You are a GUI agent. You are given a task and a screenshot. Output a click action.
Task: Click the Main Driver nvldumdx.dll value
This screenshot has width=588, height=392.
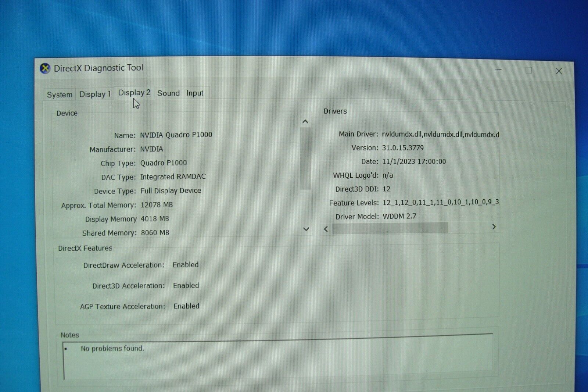[440, 135]
